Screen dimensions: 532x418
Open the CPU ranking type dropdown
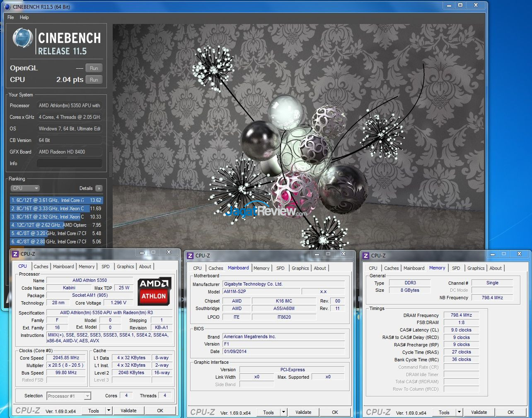tap(25, 188)
